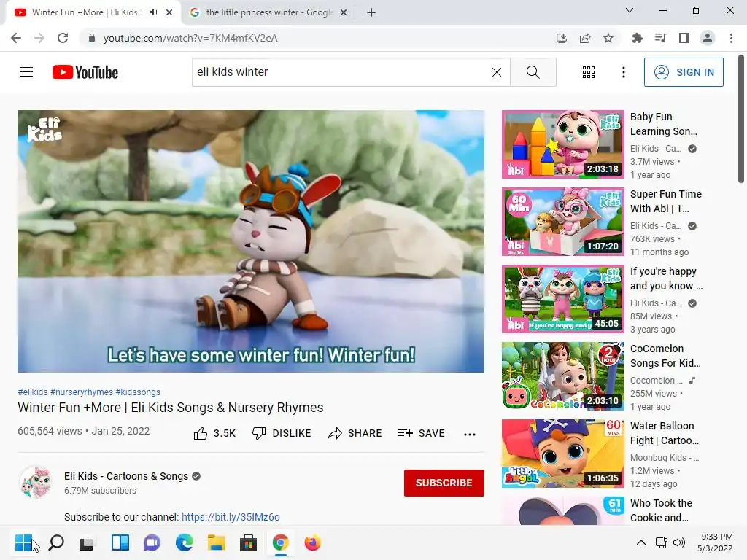Click the DISLIKE button
Image resolution: width=747 pixels, height=560 pixels.
click(x=282, y=433)
